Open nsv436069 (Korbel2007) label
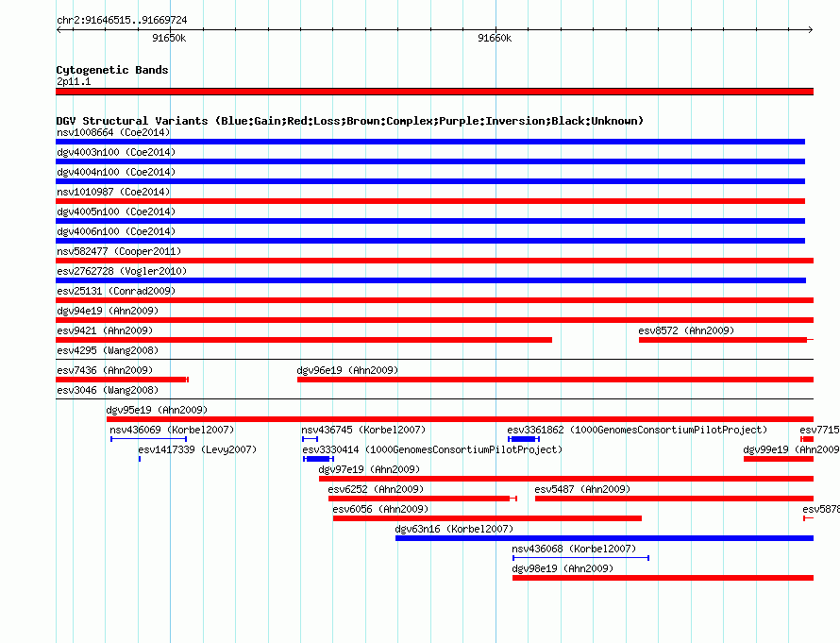The height and width of the screenshot is (643, 840). click(x=172, y=430)
